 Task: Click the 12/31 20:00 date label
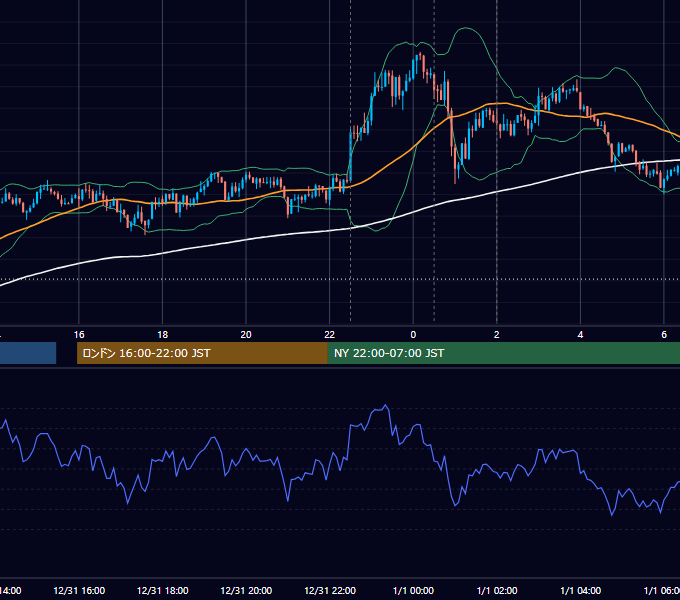pyautogui.click(x=246, y=591)
